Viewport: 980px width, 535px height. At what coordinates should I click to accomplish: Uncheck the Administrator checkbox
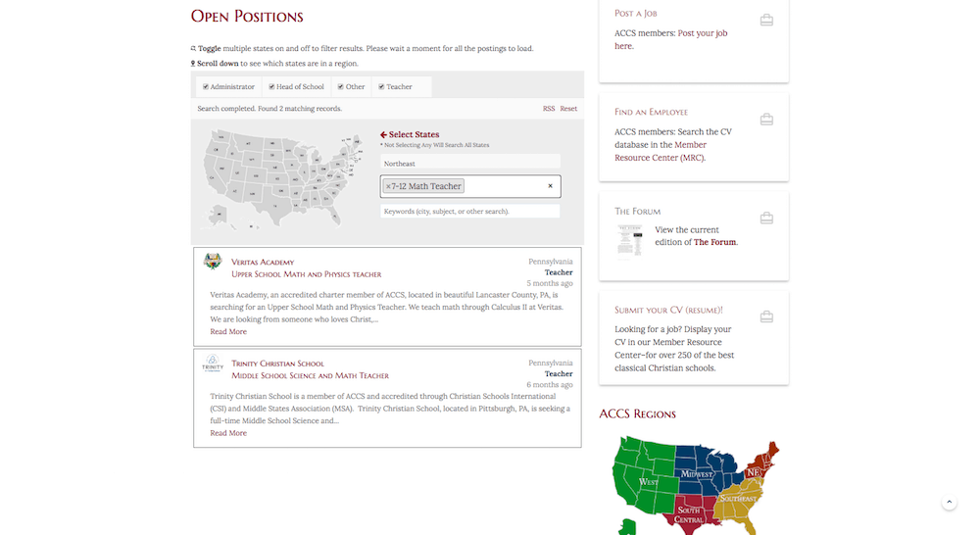coord(206,87)
